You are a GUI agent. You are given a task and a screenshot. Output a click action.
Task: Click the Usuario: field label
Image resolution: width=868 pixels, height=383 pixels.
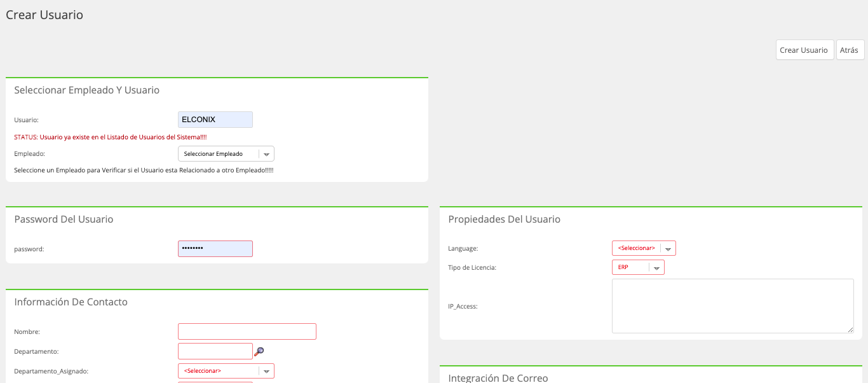coord(27,120)
